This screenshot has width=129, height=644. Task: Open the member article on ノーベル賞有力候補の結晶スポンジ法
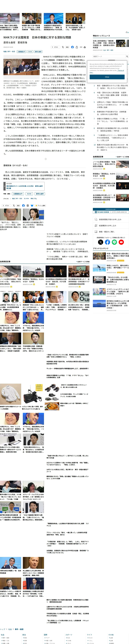click(x=104, y=164)
